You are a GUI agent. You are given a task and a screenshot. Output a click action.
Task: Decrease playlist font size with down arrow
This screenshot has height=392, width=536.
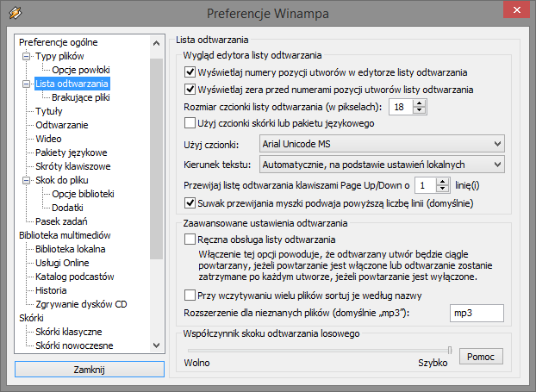419,110
